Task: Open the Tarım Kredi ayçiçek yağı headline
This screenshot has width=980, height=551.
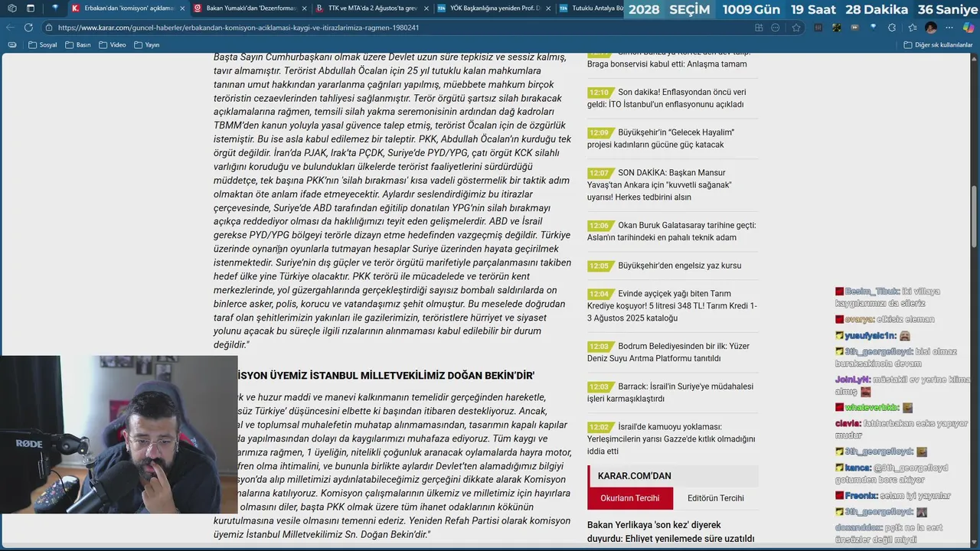Action: (x=673, y=305)
